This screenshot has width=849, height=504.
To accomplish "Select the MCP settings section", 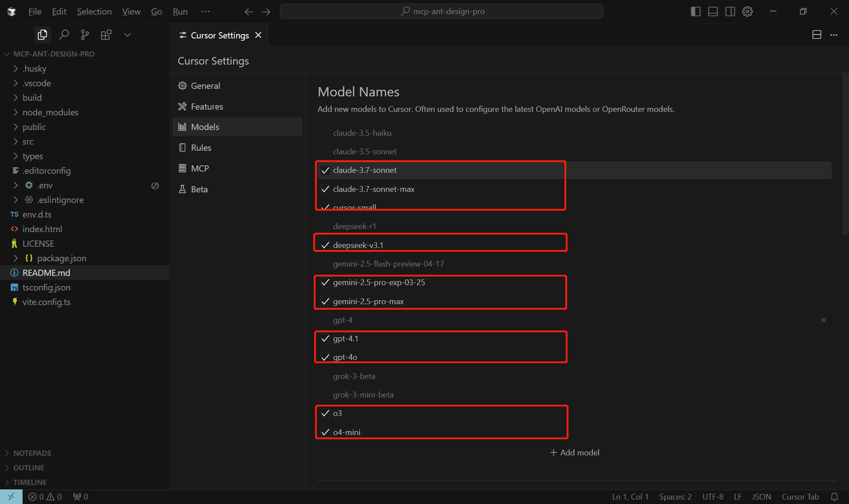I will pyautogui.click(x=237, y=168).
